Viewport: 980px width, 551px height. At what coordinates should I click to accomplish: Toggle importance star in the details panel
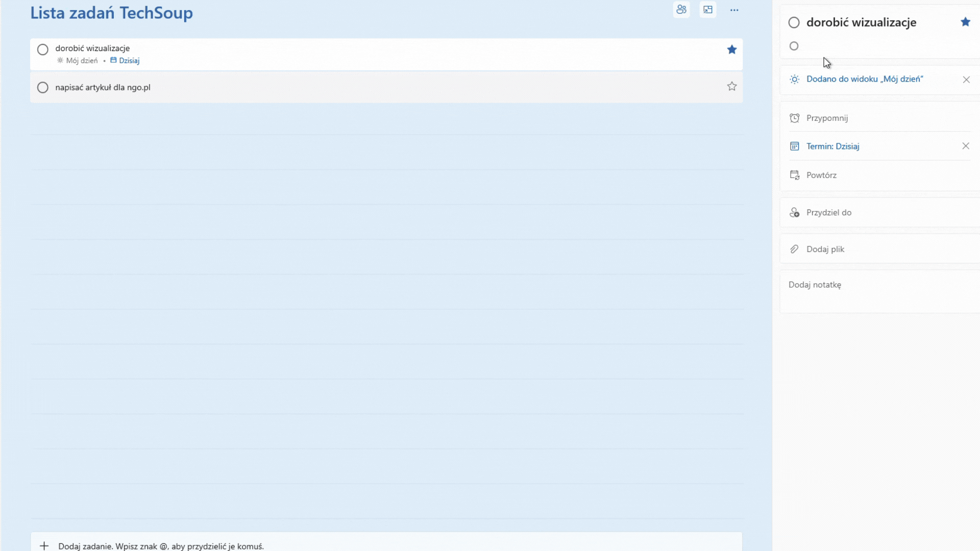(965, 22)
